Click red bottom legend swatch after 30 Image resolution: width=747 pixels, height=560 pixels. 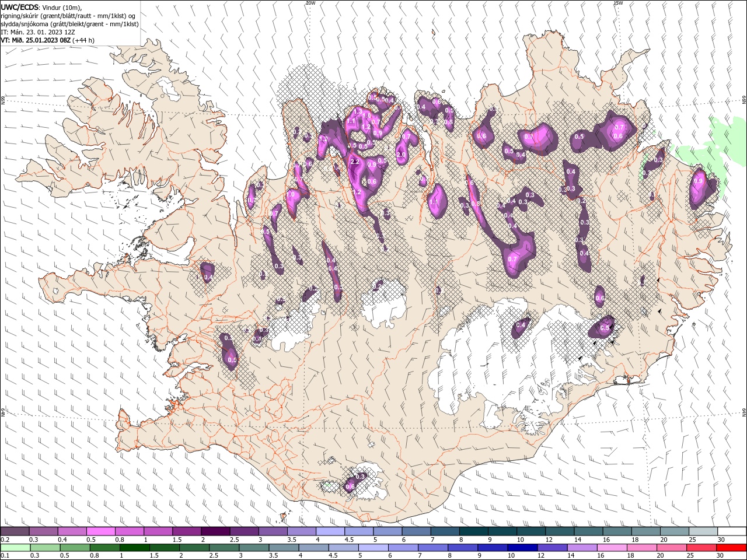coord(732,548)
